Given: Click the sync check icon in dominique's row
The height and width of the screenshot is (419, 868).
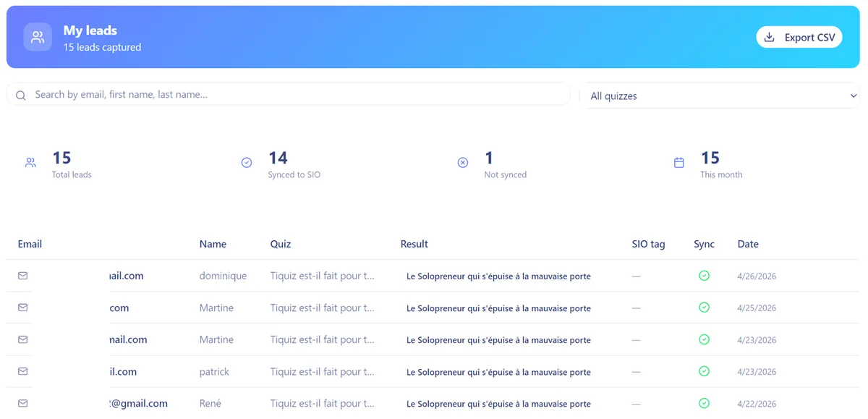Looking at the screenshot, I should [704, 276].
